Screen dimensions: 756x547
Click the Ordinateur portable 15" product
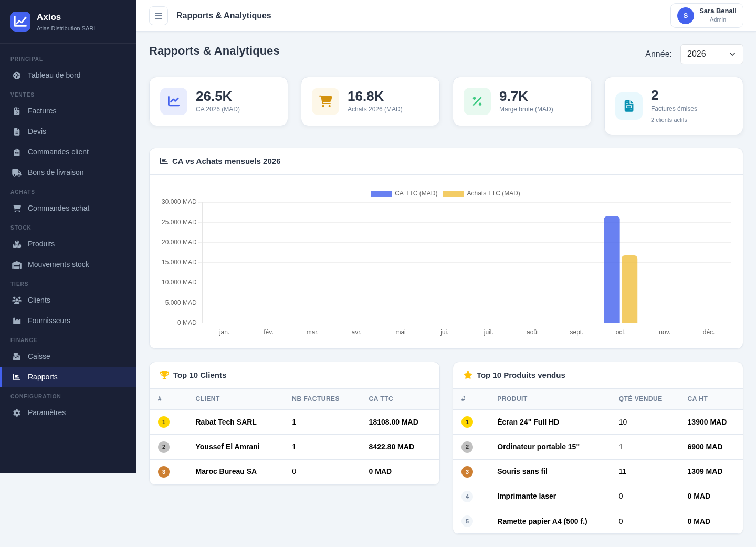539,447
